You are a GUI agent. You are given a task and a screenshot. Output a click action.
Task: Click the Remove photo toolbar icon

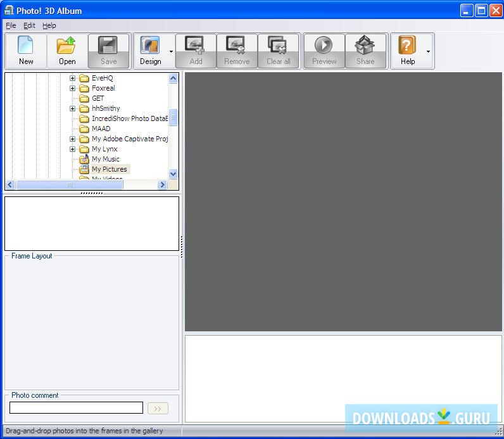coord(237,51)
